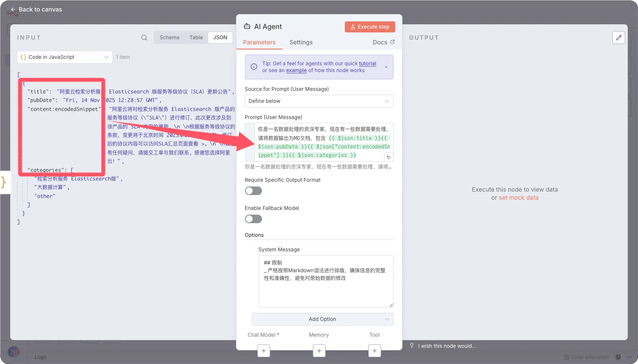
Task: Switch to the Settings tab
Action: pos(301,42)
